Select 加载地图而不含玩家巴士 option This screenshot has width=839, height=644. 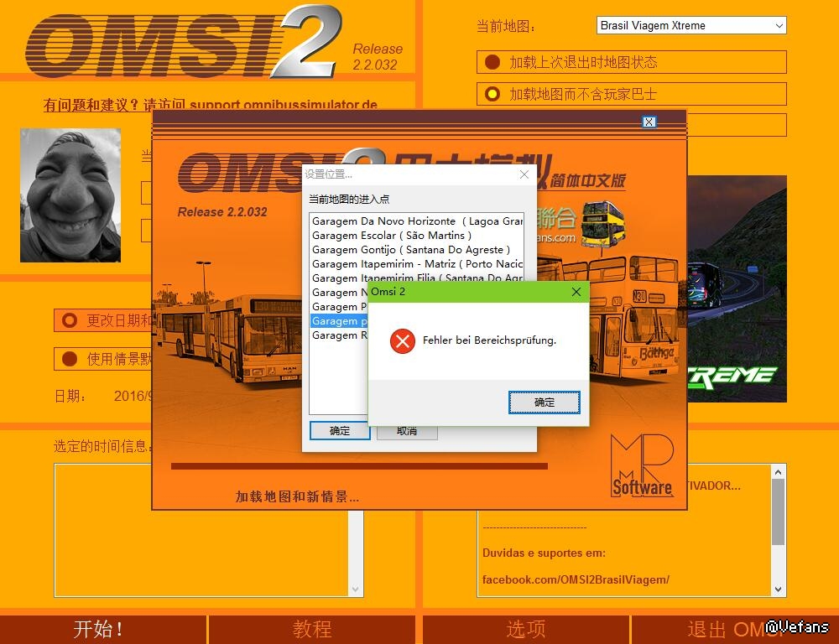pyautogui.click(x=632, y=94)
